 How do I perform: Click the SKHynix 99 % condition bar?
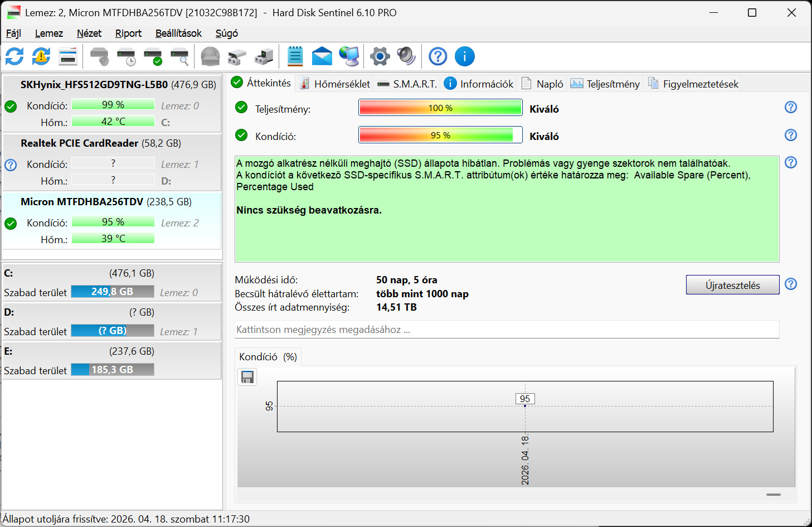pyautogui.click(x=113, y=105)
